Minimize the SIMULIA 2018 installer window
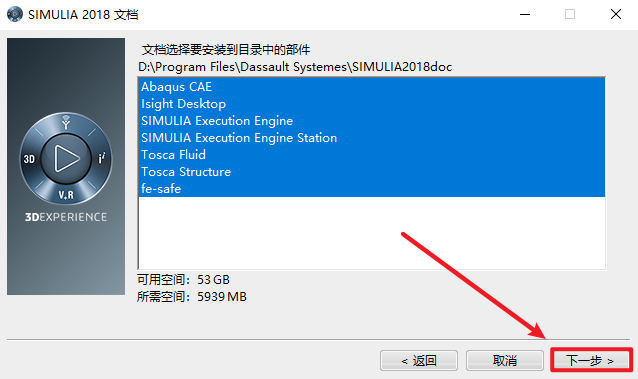 (525, 15)
